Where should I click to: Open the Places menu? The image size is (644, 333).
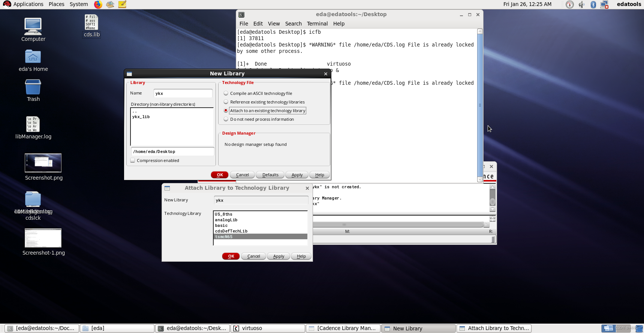(x=57, y=4)
